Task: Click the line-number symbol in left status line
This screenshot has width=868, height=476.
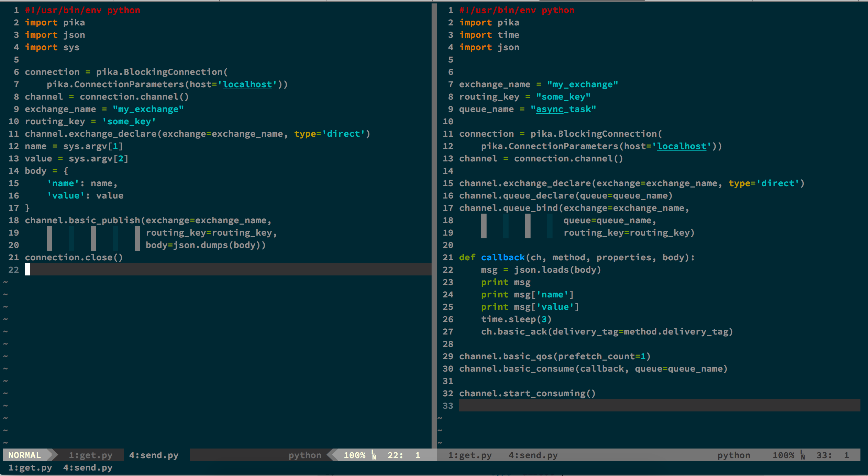Action: point(374,455)
